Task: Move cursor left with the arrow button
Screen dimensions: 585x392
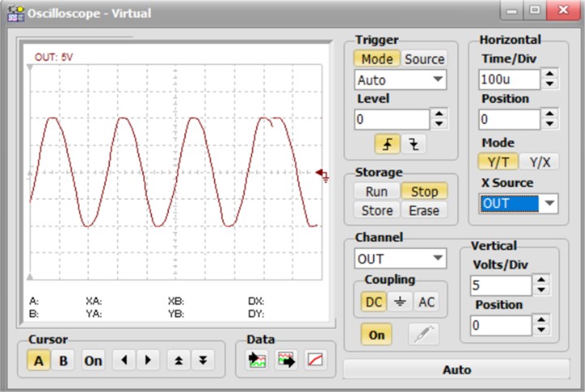Action: [x=123, y=360]
